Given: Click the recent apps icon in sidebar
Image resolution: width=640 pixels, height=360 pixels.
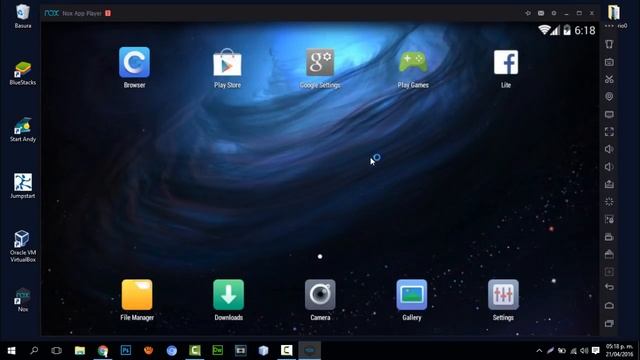Looking at the screenshot, I should 609,323.
